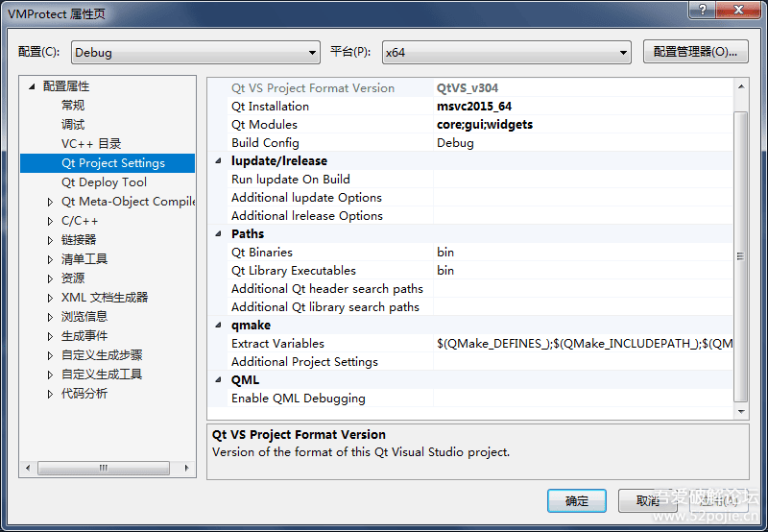Click the dialog help question-mark button
768x532 pixels.
702,10
